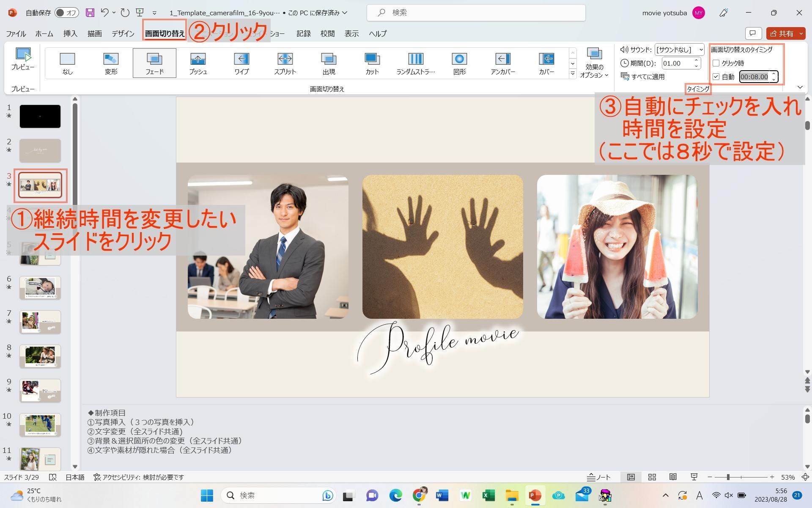Screen dimensions: 812x508
Task: Open the Share (共有) dropdown arrow
Action: pyautogui.click(x=801, y=33)
